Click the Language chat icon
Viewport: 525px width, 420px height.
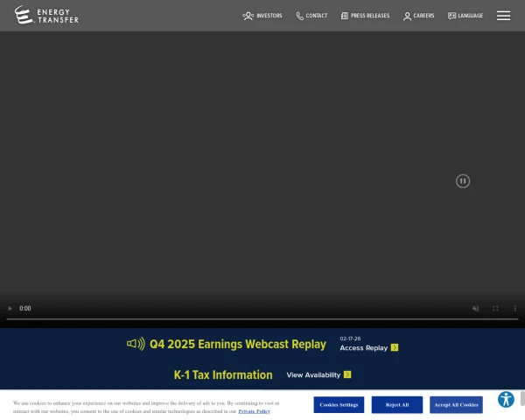point(451,16)
